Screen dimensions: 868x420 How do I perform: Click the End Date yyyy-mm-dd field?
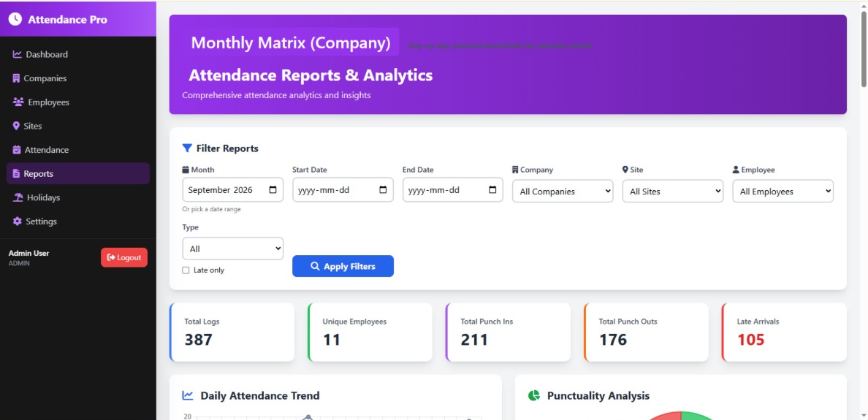(453, 190)
